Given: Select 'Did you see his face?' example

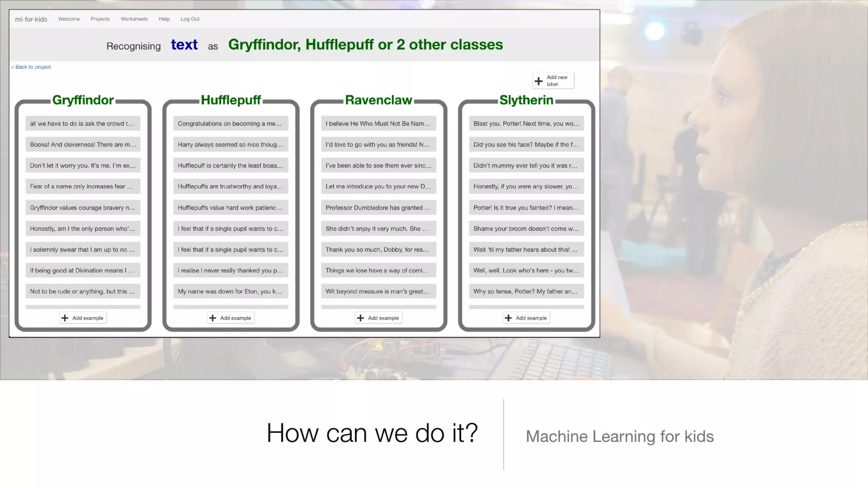Looking at the screenshot, I should click(526, 144).
